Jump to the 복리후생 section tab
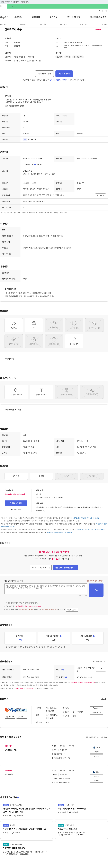 pyautogui.click(x=63, y=24)
